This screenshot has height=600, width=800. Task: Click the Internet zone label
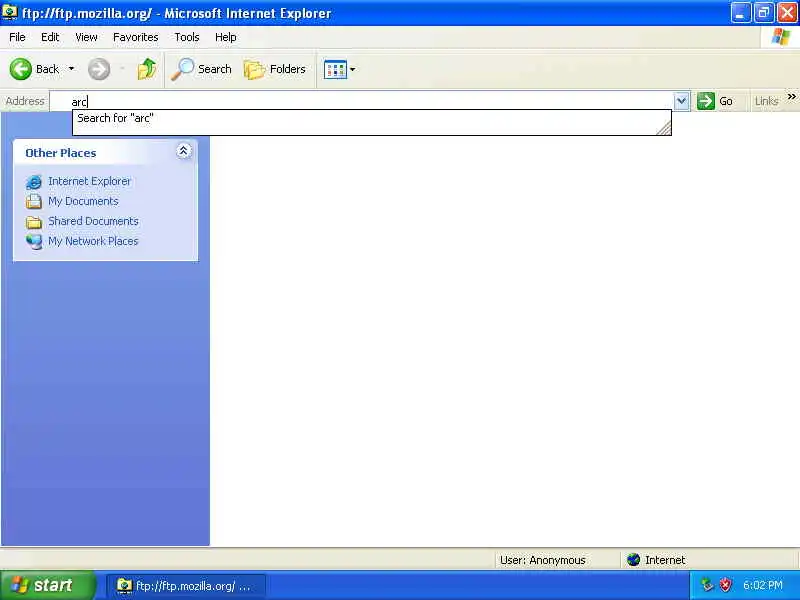[665, 560]
